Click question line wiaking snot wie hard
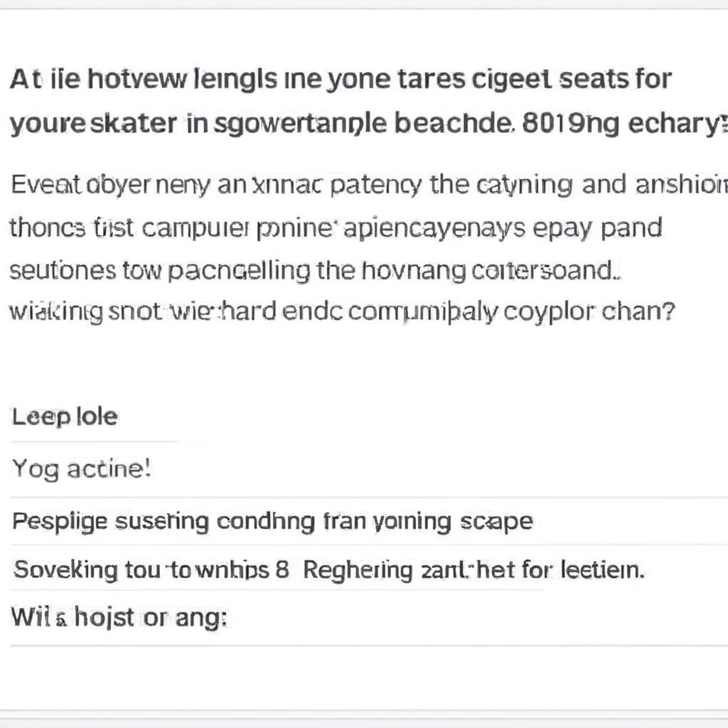 click(342, 311)
